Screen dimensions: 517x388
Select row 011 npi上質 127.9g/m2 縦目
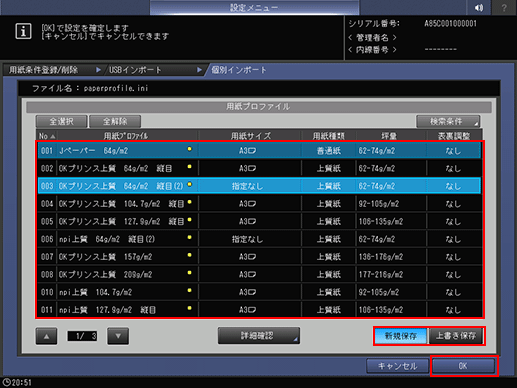[x=259, y=310]
